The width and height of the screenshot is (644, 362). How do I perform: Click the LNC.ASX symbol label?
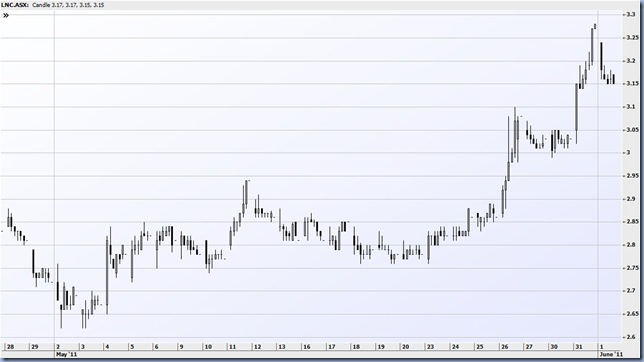[15, 5]
